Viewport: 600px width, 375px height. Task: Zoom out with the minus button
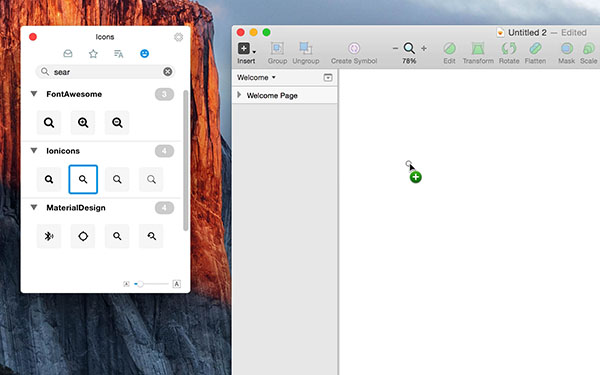point(395,48)
